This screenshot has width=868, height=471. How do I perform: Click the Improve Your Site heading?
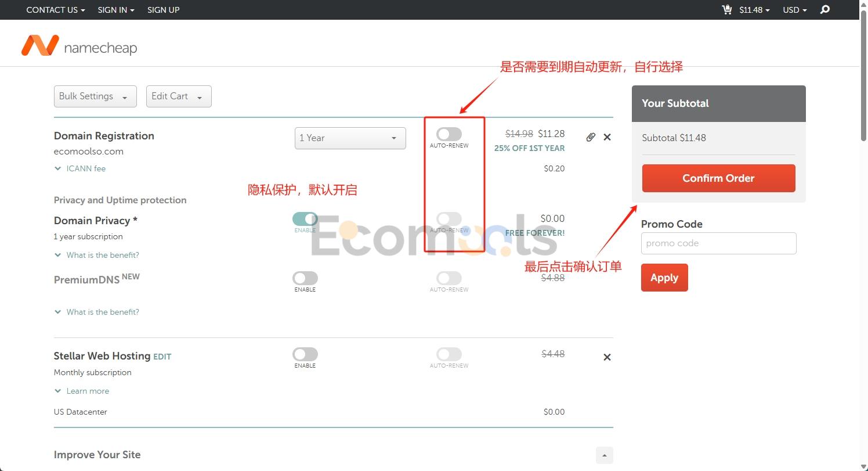(x=97, y=455)
